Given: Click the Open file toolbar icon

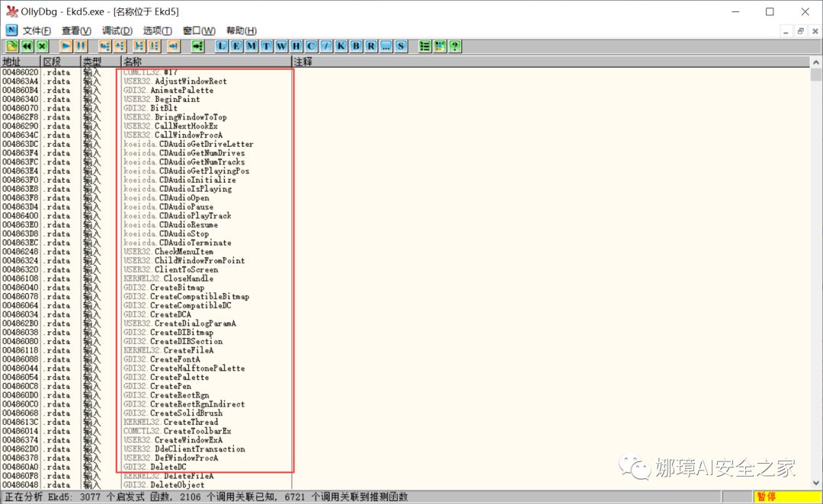Looking at the screenshot, I should tap(11, 46).
